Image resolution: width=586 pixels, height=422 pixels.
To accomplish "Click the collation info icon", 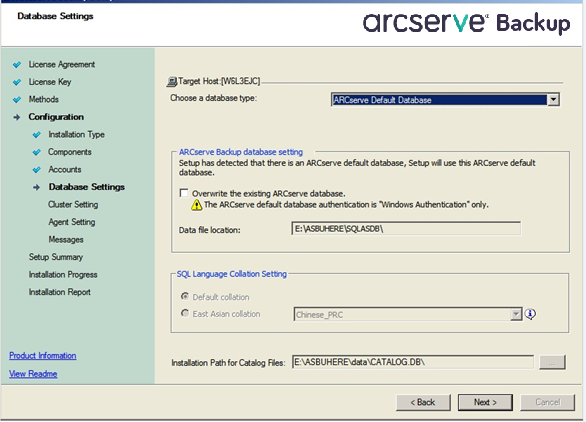I will (530, 314).
